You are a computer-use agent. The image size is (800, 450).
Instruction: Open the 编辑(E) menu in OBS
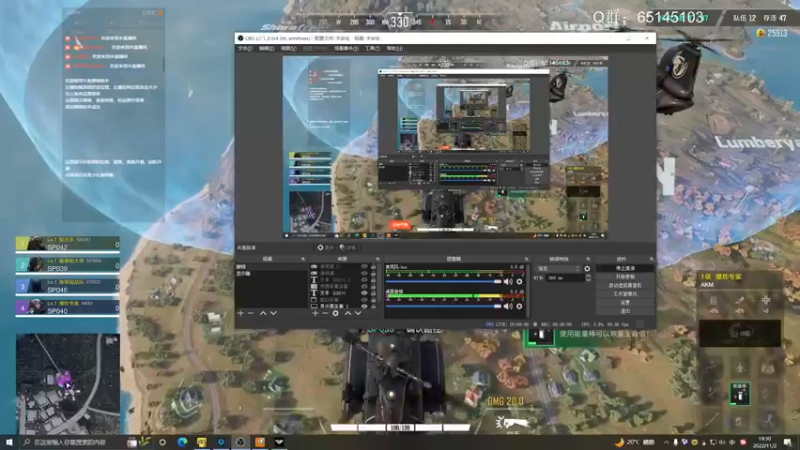click(266, 48)
